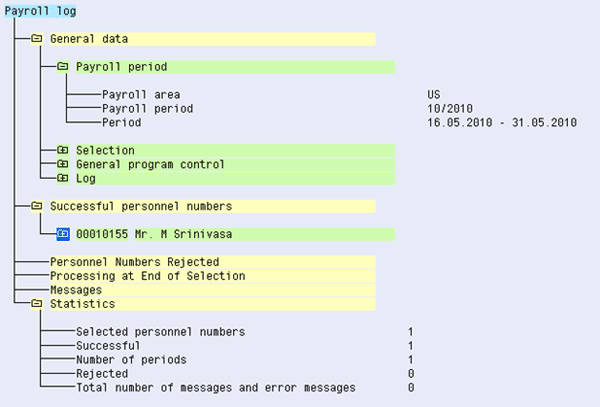This screenshot has height=407, width=600.
Task: Expand the Selection folder icon
Action: coord(62,150)
